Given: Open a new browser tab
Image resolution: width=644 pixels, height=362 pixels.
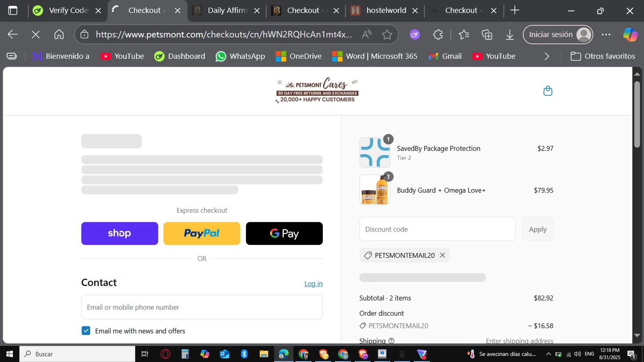Looking at the screenshot, I should coord(515,10).
